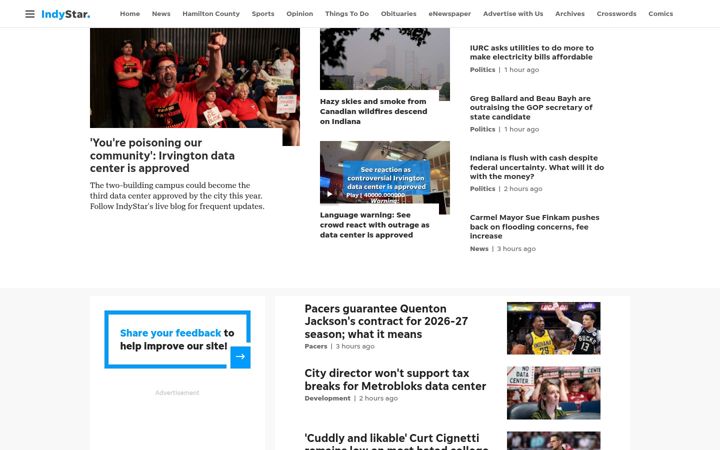Click Politics tag under Indiana cash article
This screenshot has width=720, height=450.
point(482,189)
